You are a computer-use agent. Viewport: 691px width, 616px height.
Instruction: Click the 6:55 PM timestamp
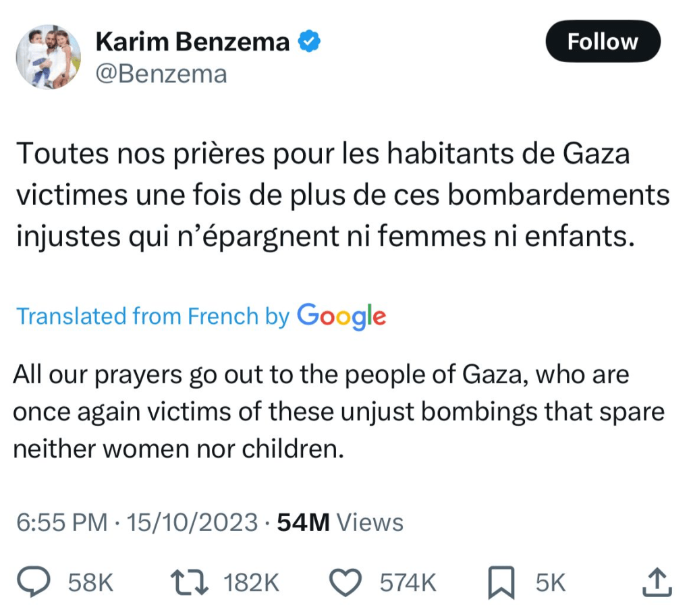[x=61, y=522]
